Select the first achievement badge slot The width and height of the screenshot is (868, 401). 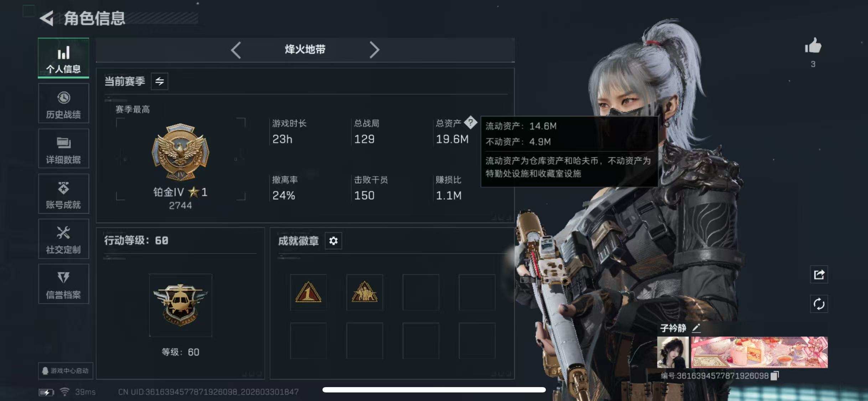(x=308, y=292)
